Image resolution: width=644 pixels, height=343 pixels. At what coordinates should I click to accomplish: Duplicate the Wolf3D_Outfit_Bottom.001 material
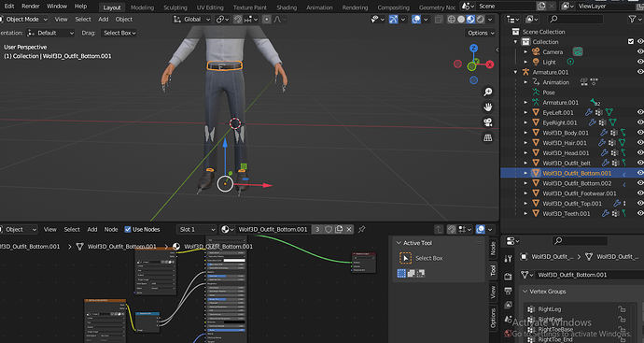click(339, 229)
